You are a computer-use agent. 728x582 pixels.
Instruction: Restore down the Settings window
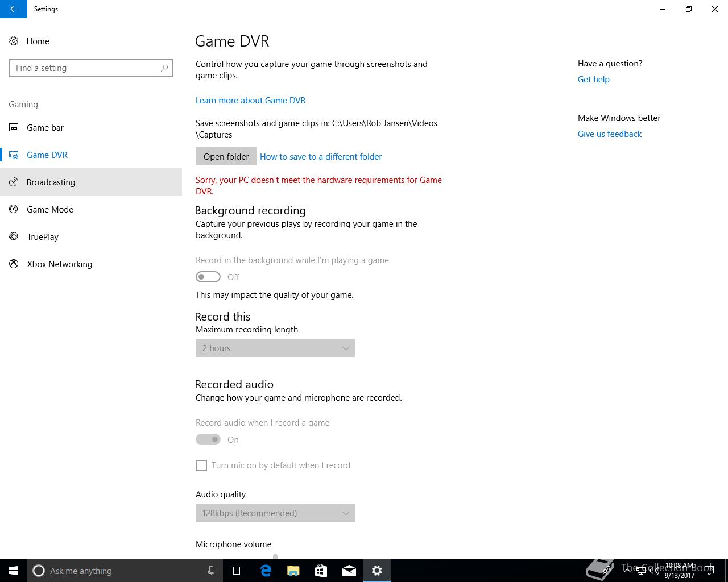[x=689, y=9]
